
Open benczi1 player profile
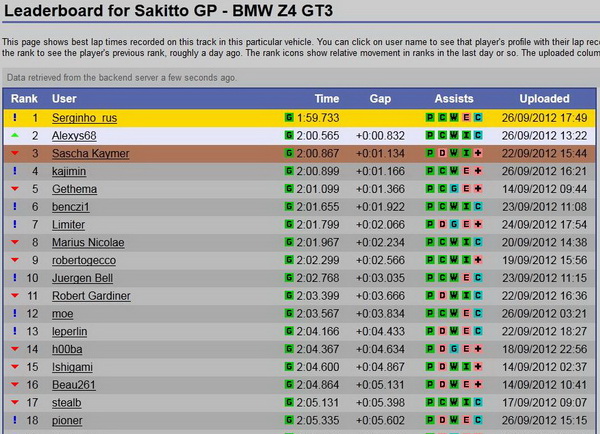[x=70, y=207]
